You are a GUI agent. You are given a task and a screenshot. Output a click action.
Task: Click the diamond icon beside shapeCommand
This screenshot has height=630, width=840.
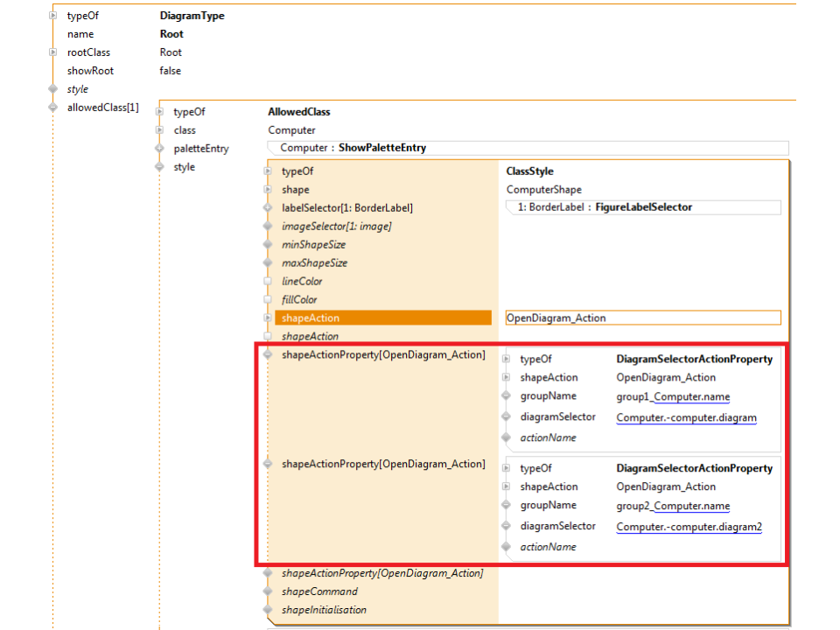click(x=268, y=591)
